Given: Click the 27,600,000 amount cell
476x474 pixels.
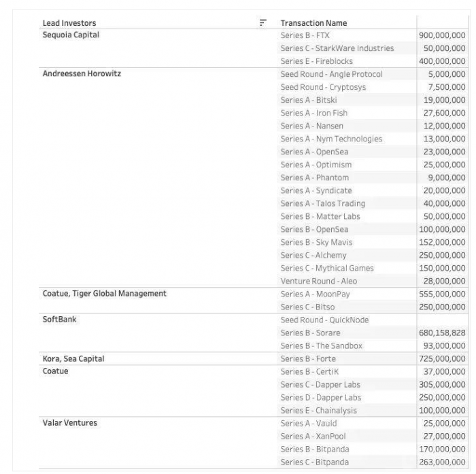Looking at the screenshot, I should coord(445,113).
